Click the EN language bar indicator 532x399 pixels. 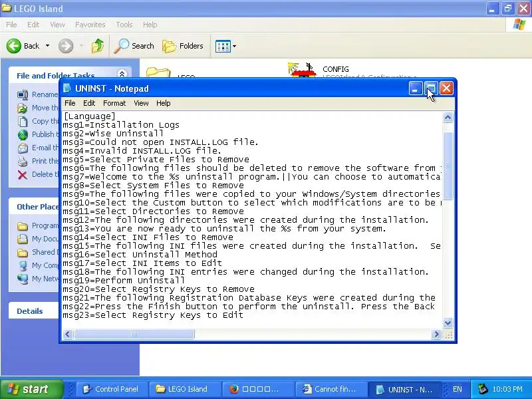(x=458, y=389)
